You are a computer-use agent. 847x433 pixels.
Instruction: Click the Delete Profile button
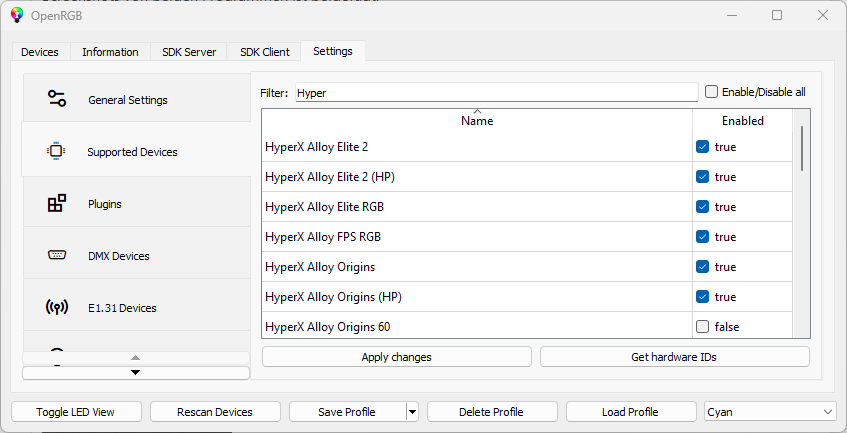point(492,412)
